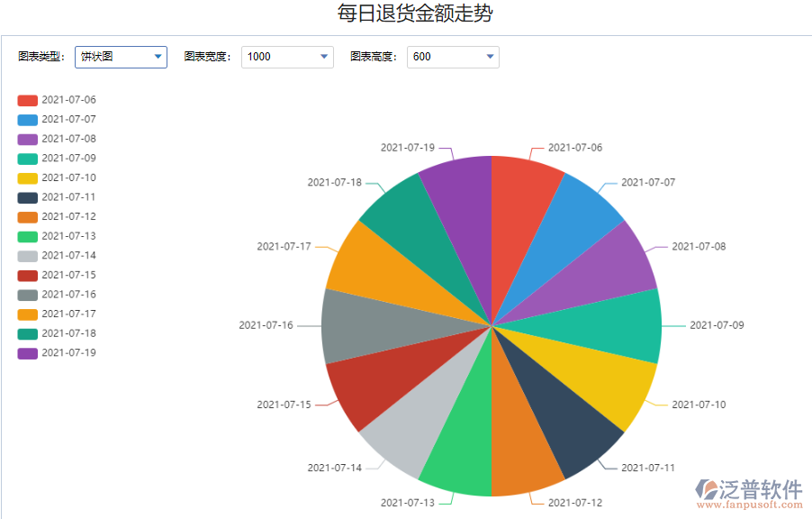Open the chart width 1000 dropdown
812x519 pixels.
tap(286, 56)
